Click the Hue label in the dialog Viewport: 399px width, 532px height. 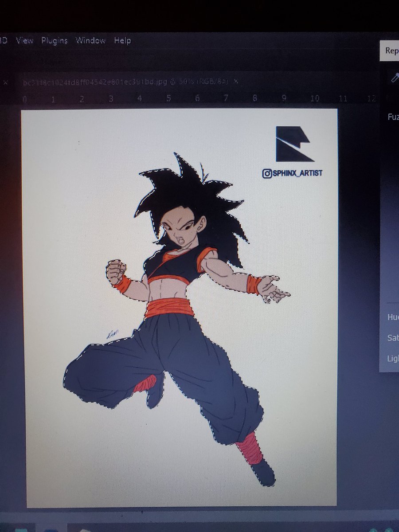point(393,317)
